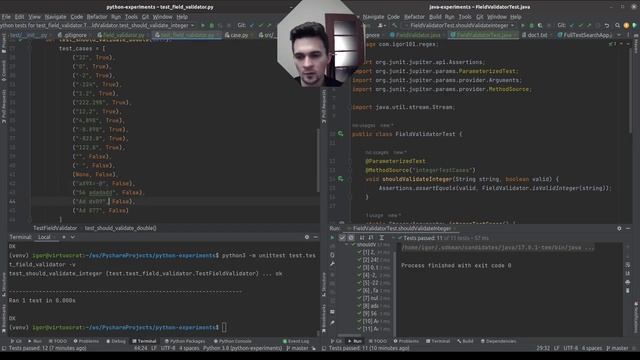Rerun tests in the Java Run panel
Image resolution: width=640 pixels, height=360 pixels.
click(332, 238)
